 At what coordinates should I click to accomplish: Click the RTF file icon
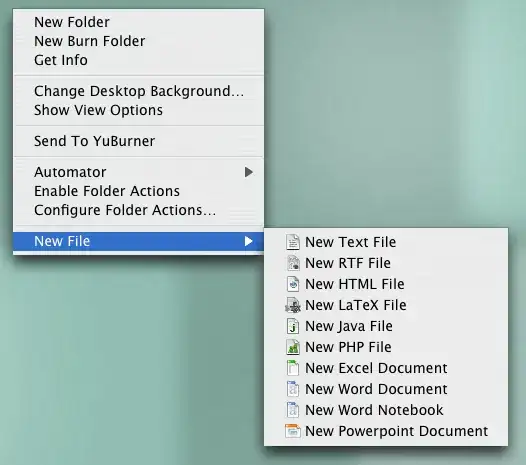[x=293, y=263]
